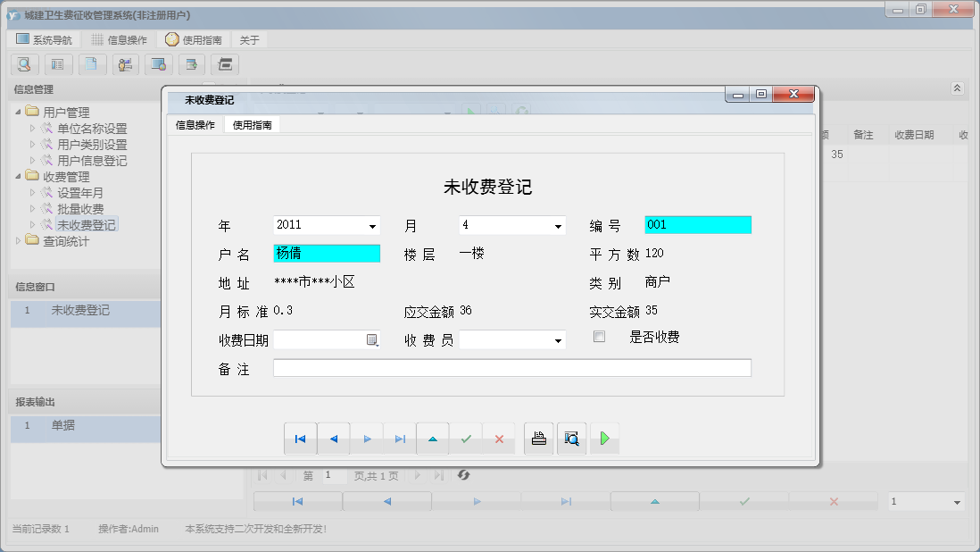Viewport: 980px width, 552px height.
Task: Open the search records tool on the toolbar
Action: pyautogui.click(x=24, y=64)
